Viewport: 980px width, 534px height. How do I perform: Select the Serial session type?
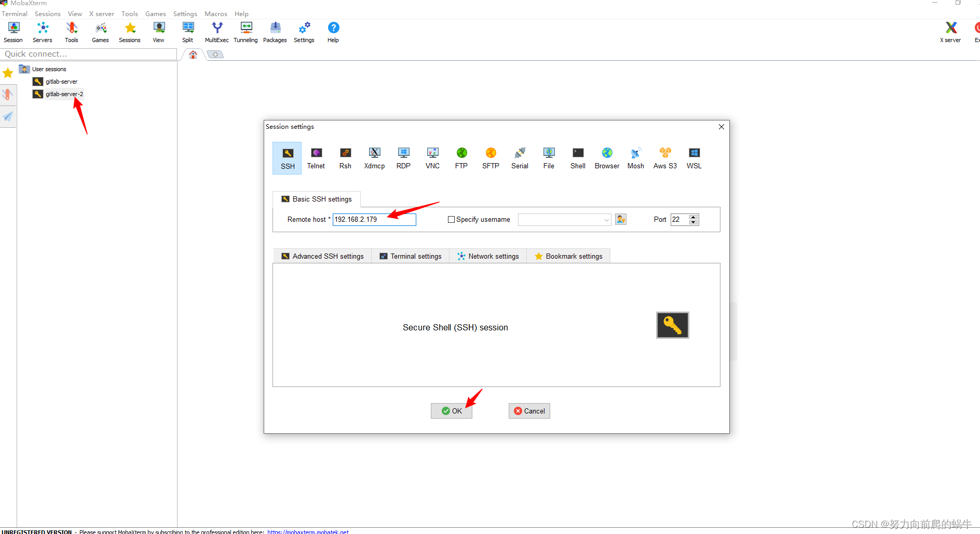coord(520,158)
